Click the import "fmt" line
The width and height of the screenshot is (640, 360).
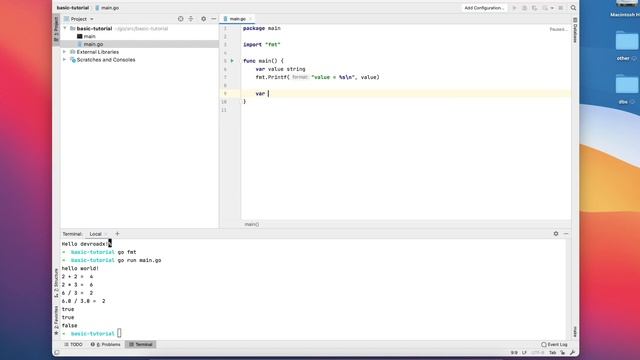[x=262, y=44]
